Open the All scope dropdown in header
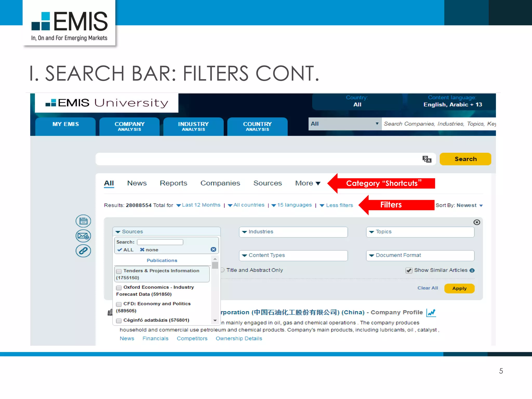Viewport: 532px width, 399px height. coord(345,124)
